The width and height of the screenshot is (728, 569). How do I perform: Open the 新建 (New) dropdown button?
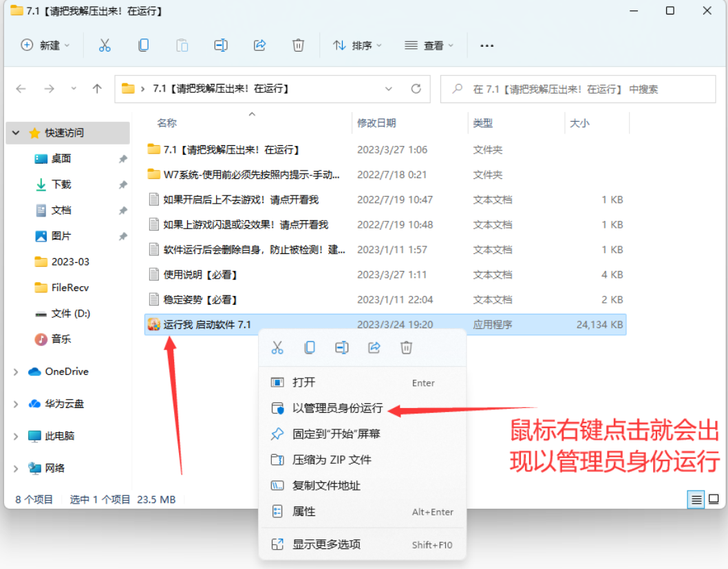pyautogui.click(x=45, y=45)
